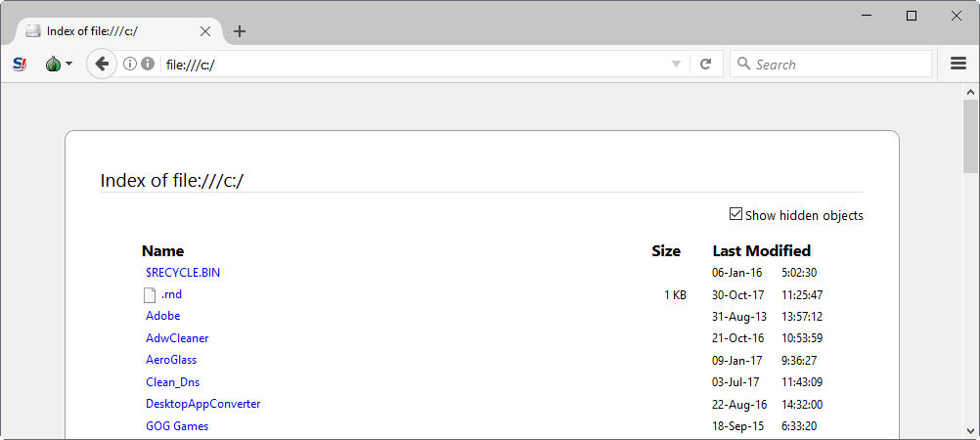Screen dimensions: 980x440
Task: Uncheck Show hidden objects checkbox
Action: click(x=735, y=214)
